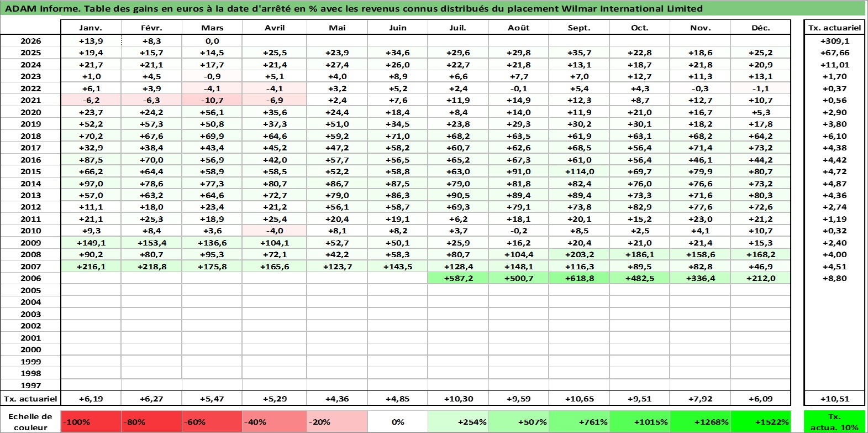Click the +34,6 cell in June 2025
Screen dimensions: 868x433
coord(398,53)
